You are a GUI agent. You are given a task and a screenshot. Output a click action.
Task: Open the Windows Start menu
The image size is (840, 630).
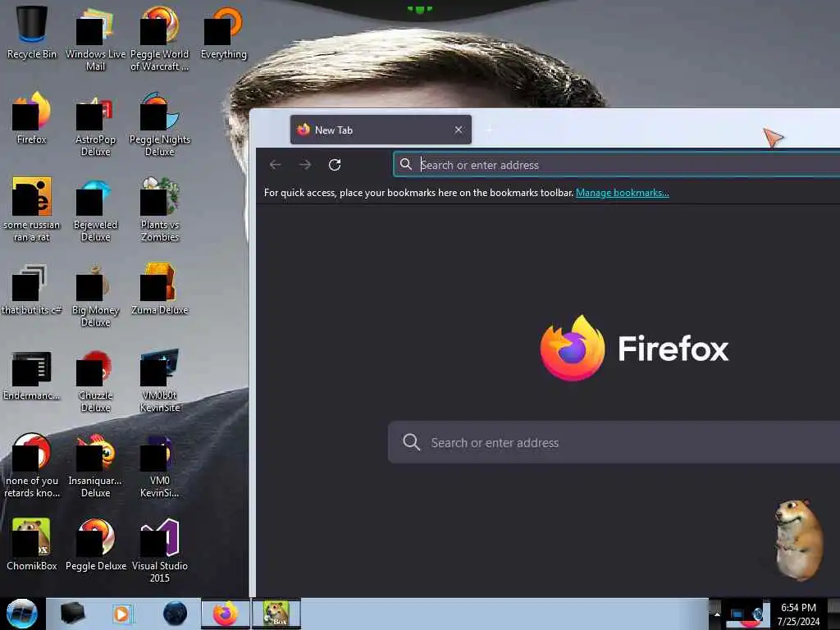[x=21, y=614]
